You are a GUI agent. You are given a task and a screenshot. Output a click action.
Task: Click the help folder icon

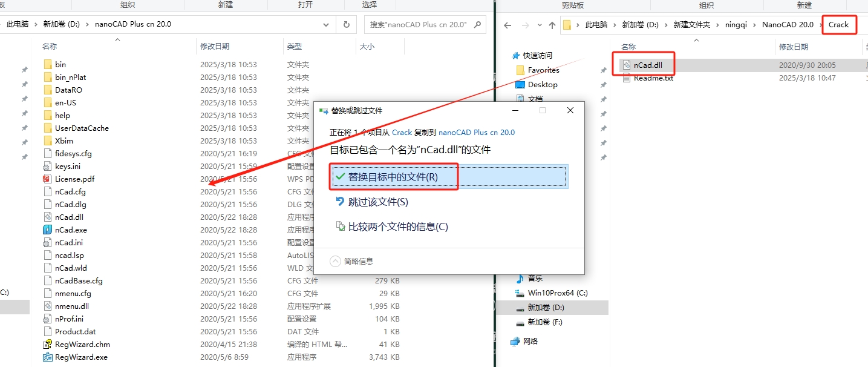tap(48, 115)
